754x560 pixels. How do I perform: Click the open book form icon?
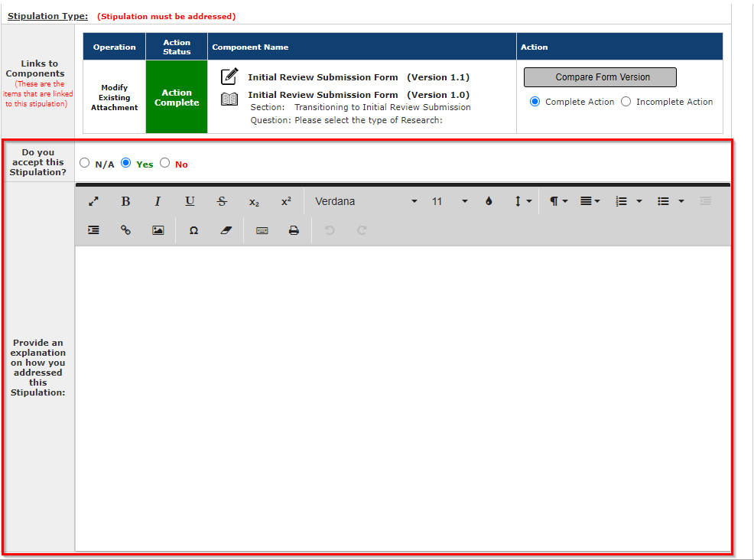click(x=229, y=99)
